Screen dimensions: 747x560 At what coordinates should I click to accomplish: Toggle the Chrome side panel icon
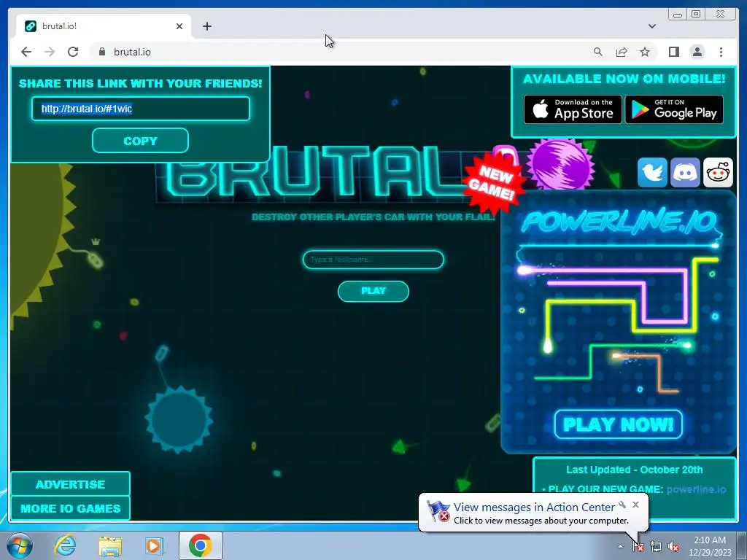point(673,52)
